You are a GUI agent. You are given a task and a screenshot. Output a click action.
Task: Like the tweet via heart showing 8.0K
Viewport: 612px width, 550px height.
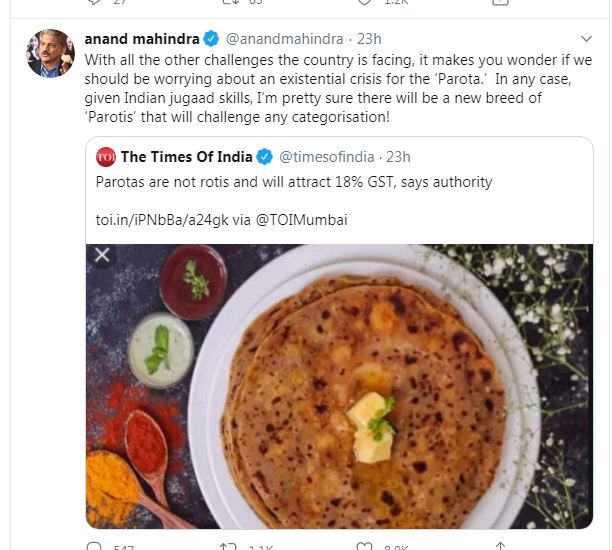(365, 546)
